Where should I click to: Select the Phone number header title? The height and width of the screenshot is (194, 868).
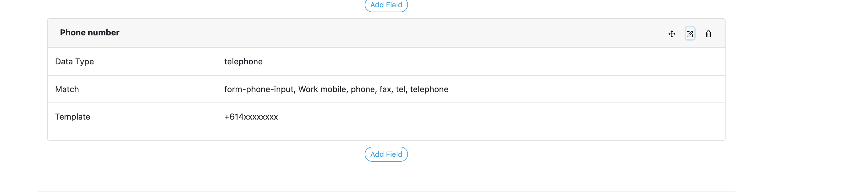(x=90, y=32)
